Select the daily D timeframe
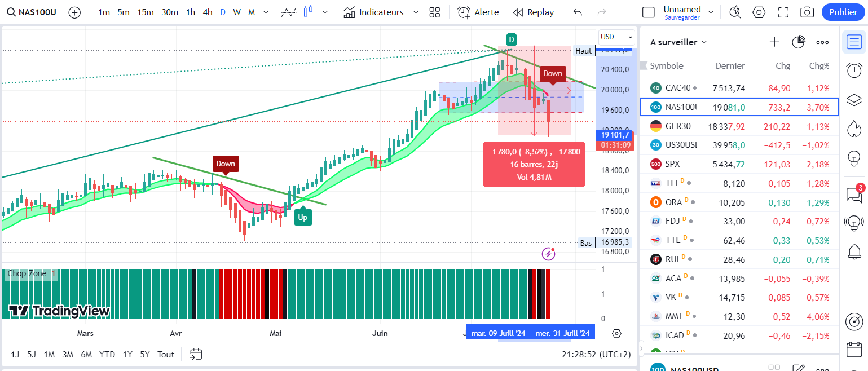This screenshot has width=868, height=371. pyautogui.click(x=223, y=12)
